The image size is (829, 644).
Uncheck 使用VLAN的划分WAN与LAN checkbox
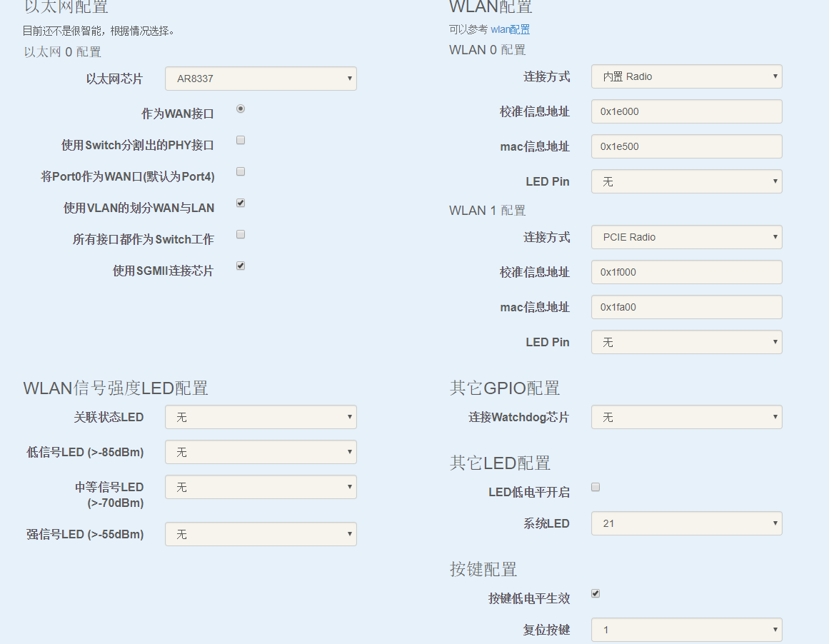[241, 203]
